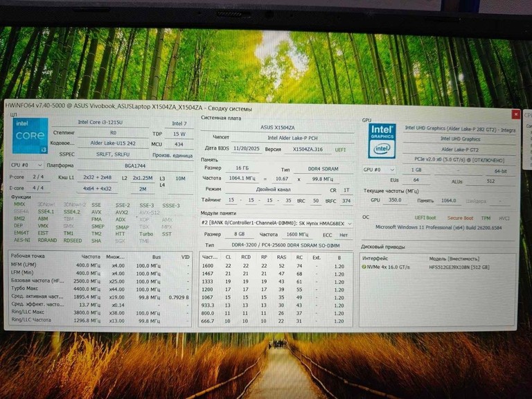The image size is (532, 399).
Task: Click the ECC value Нет
Action: coord(344,235)
